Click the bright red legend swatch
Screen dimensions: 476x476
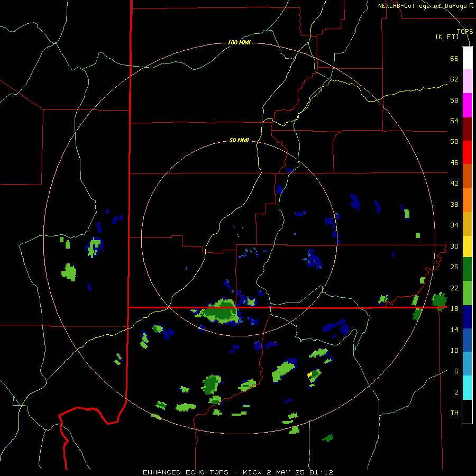[x=467, y=152]
